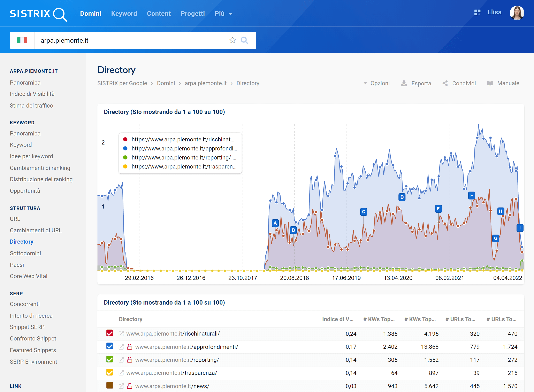This screenshot has height=392, width=534.
Task: Click the Italy flag country selector
Action: pos(22,40)
